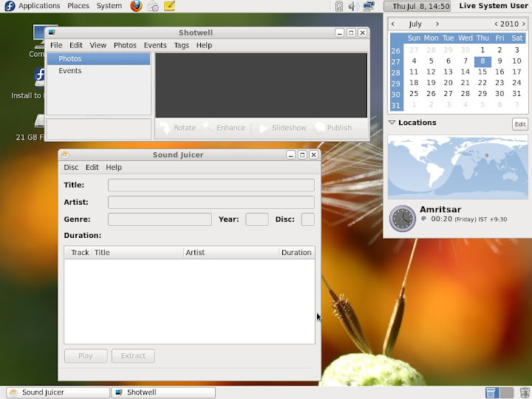532x399 pixels.
Task: Go to next month in calendar
Action: 437,24
